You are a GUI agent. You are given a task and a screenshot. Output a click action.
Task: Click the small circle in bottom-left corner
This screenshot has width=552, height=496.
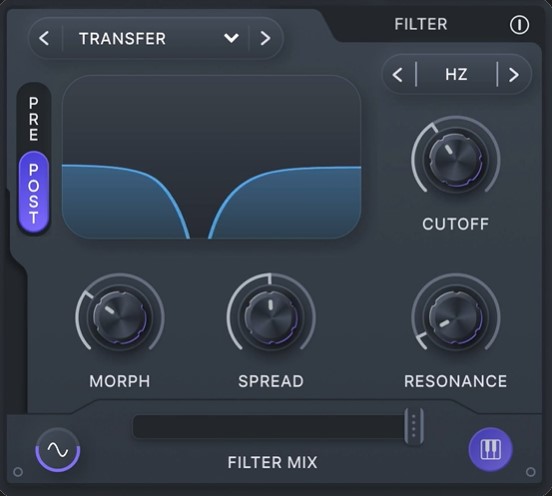[18, 472]
